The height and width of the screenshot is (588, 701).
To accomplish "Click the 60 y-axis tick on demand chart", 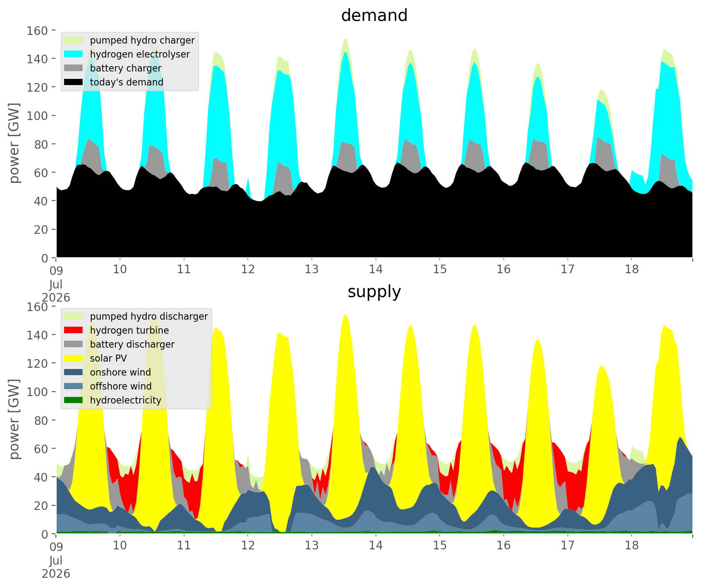I will tap(41, 173).
